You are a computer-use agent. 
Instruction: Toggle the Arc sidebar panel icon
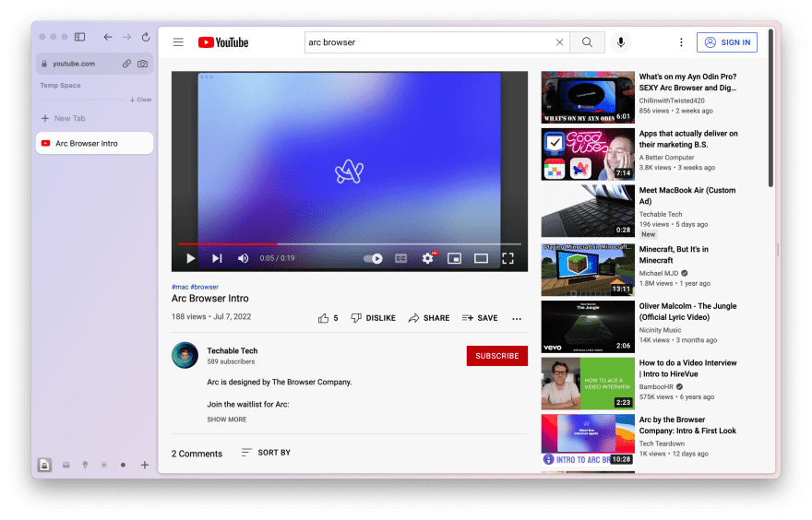tap(79, 37)
